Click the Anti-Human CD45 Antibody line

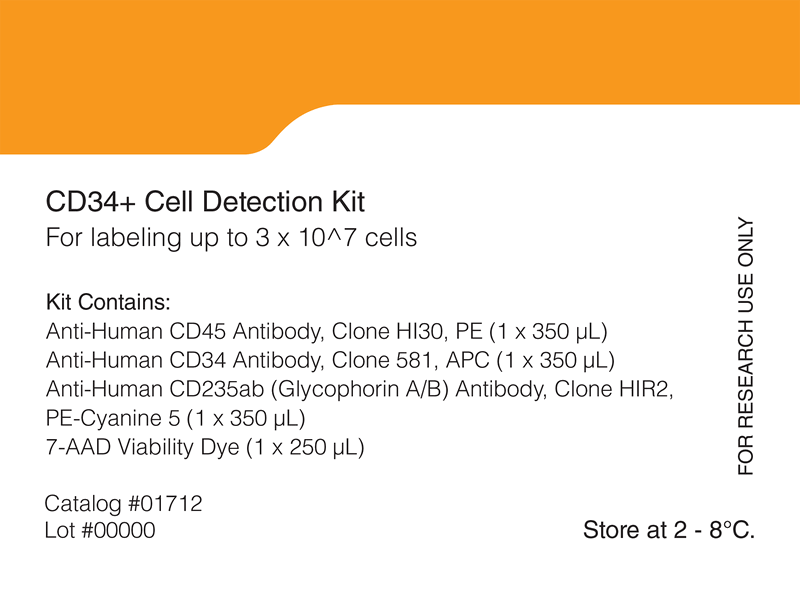[x=327, y=332]
